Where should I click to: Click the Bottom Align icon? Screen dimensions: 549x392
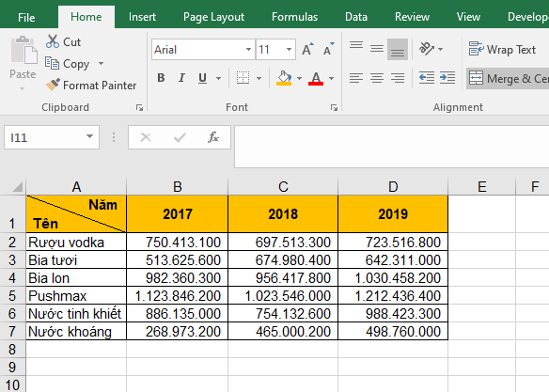coord(398,49)
